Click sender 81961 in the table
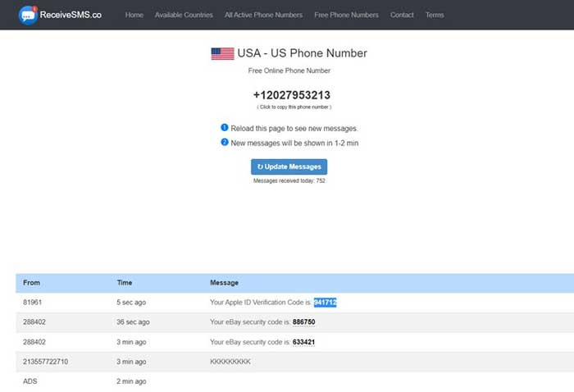 (32, 303)
